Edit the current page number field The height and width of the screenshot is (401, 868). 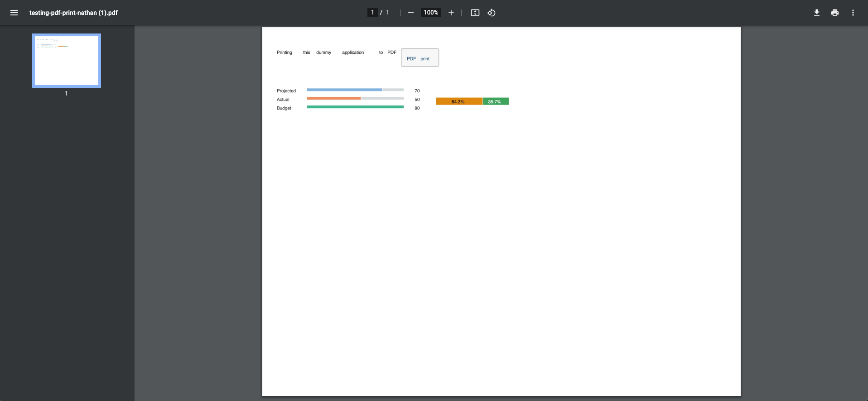pyautogui.click(x=372, y=13)
